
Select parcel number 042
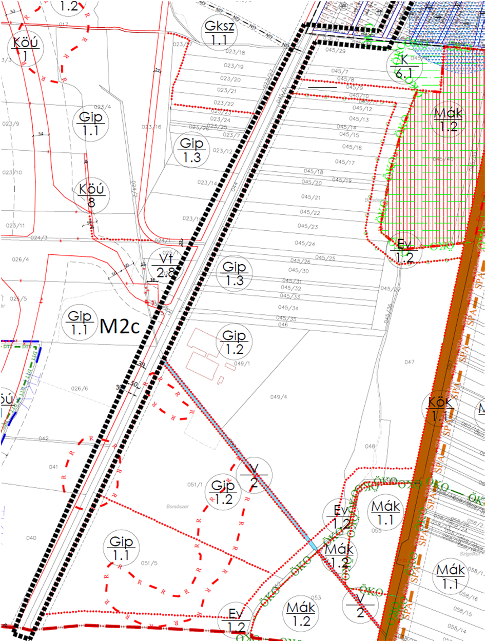point(43,438)
